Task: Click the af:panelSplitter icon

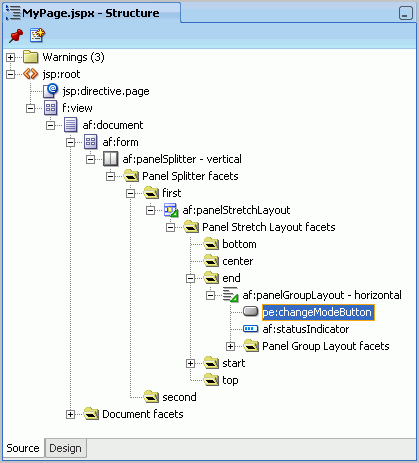Action: tap(111, 159)
